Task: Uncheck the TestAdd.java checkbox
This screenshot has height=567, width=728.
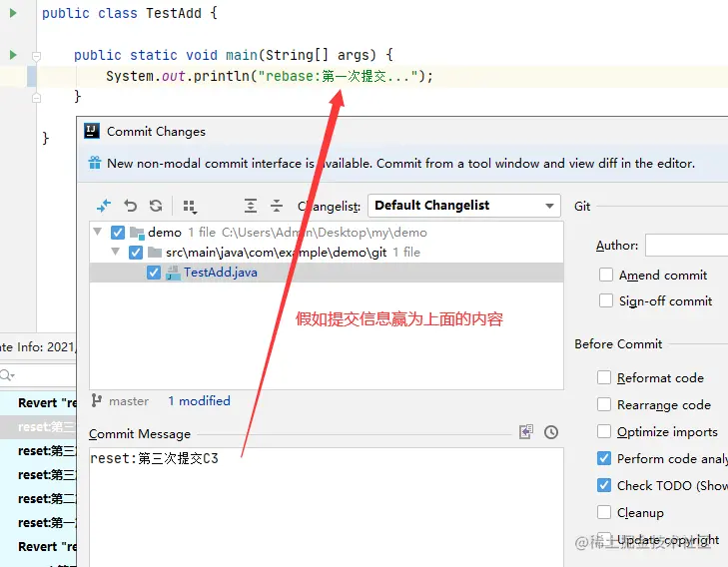Action: 154,273
